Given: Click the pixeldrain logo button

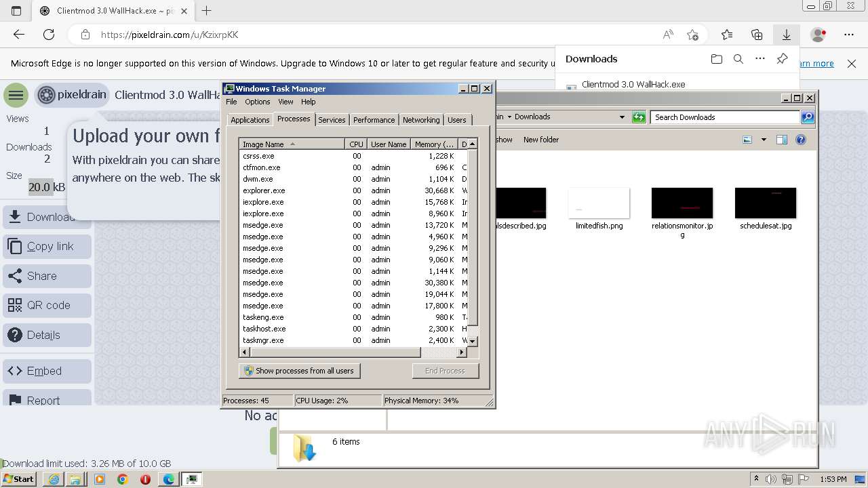Looking at the screenshot, I should [72, 95].
